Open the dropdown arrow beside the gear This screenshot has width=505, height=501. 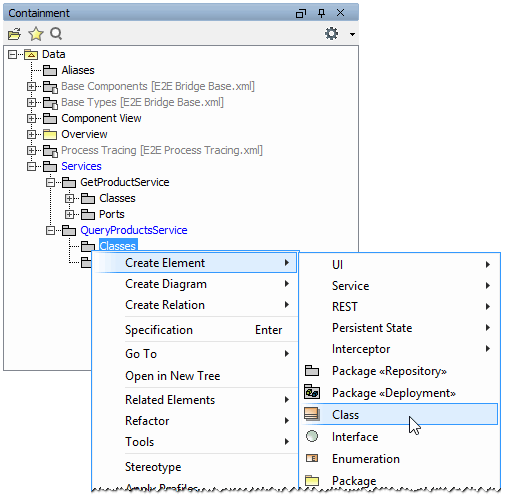click(352, 34)
